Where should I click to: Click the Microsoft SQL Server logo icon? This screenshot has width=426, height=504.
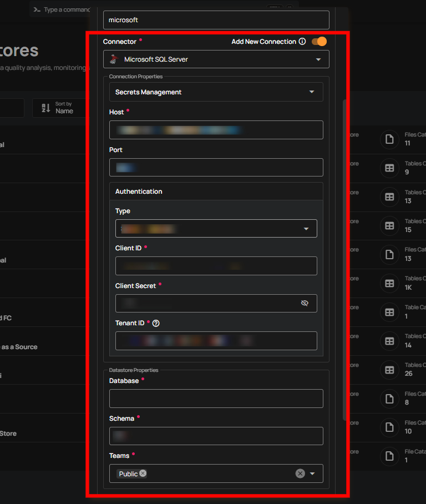click(x=114, y=59)
